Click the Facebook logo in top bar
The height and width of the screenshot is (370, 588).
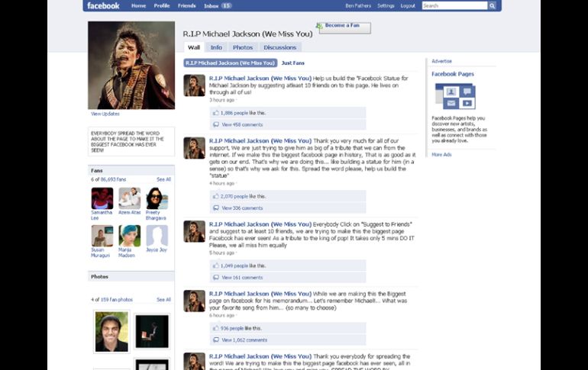click(x=103, y=6)
